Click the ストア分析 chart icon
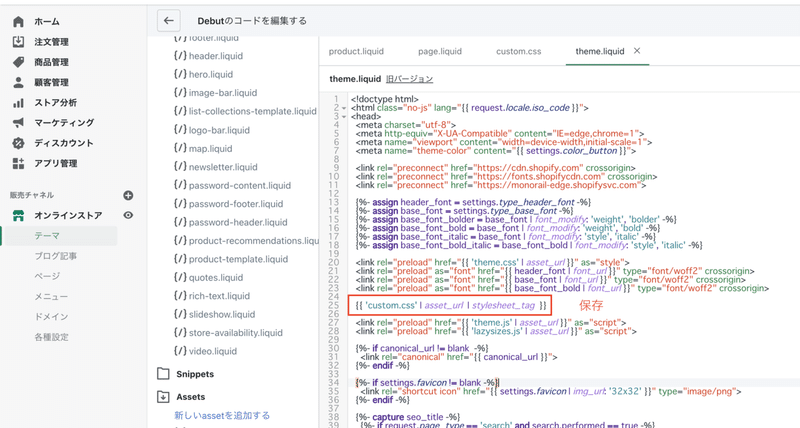 coord(18,103)
